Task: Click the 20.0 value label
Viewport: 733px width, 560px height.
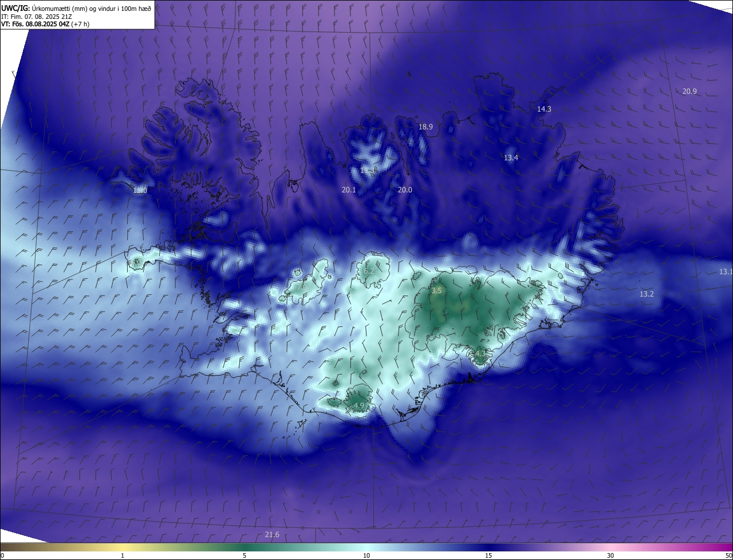Action: point(405,190)
